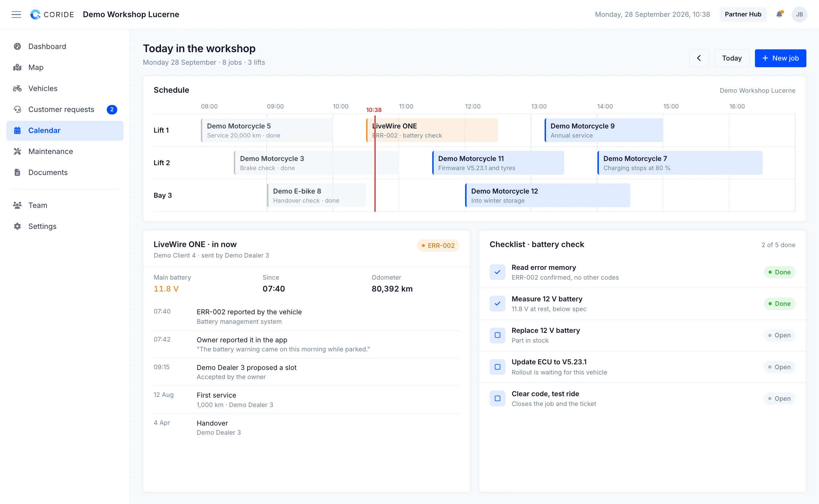819x504 pixels.
Task: Click the Maintenance tools icon
Action: pos(17,152)
